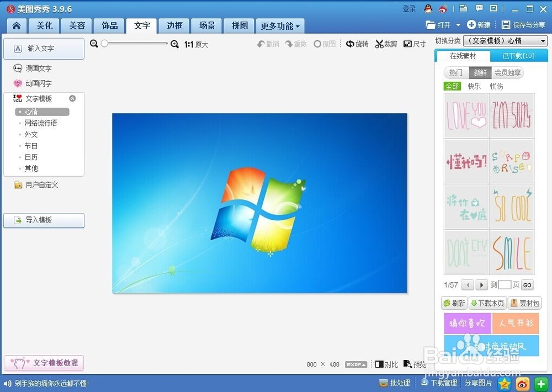552x392 pixels.
Task: Set zoom to 1:1 原大
Action: 196,44
